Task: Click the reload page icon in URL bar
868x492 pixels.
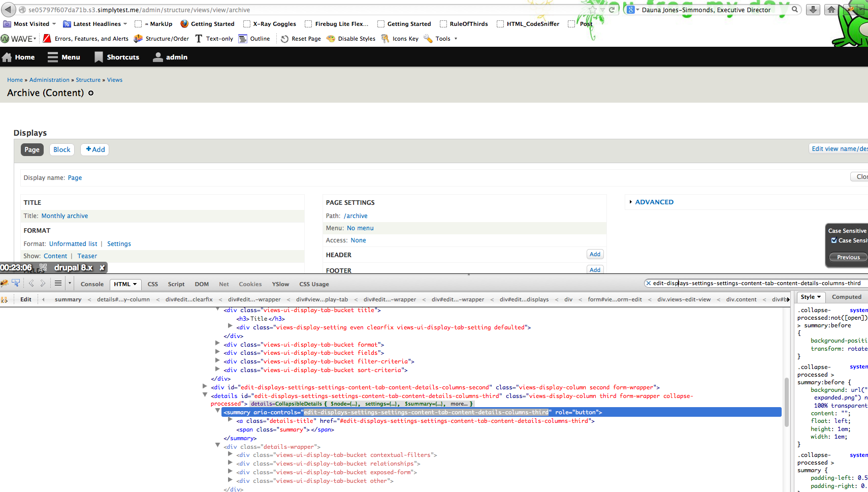Action: pyautogui.click(x=612, y=10)
